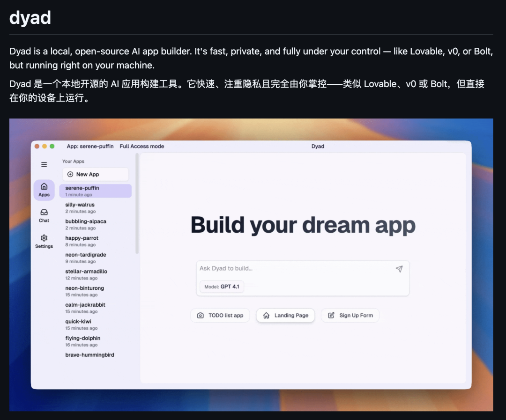Image resolution: width=506 pixels, height=420 pixels.
Task: Start a TODO list app project
Action: [x=220, y=315]
